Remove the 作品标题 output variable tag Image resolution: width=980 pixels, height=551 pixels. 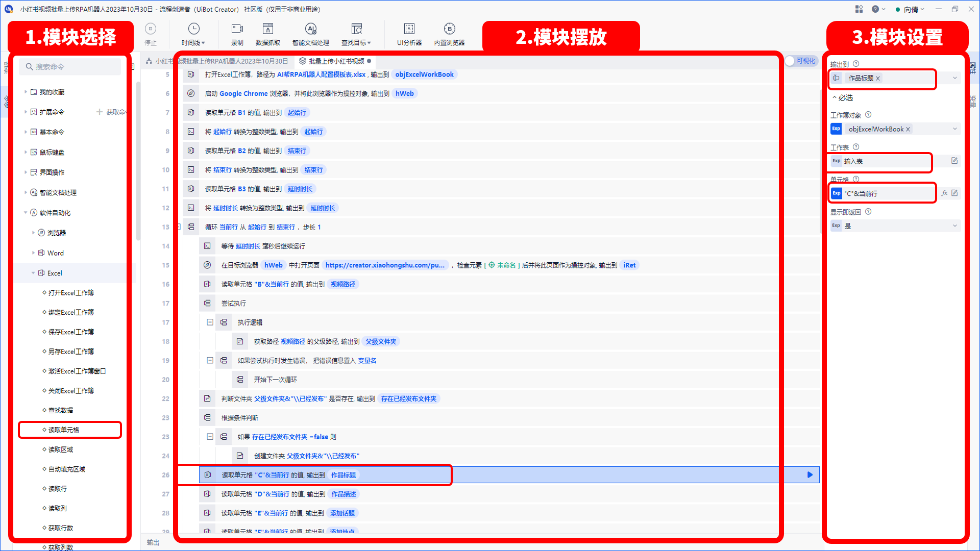878,78
